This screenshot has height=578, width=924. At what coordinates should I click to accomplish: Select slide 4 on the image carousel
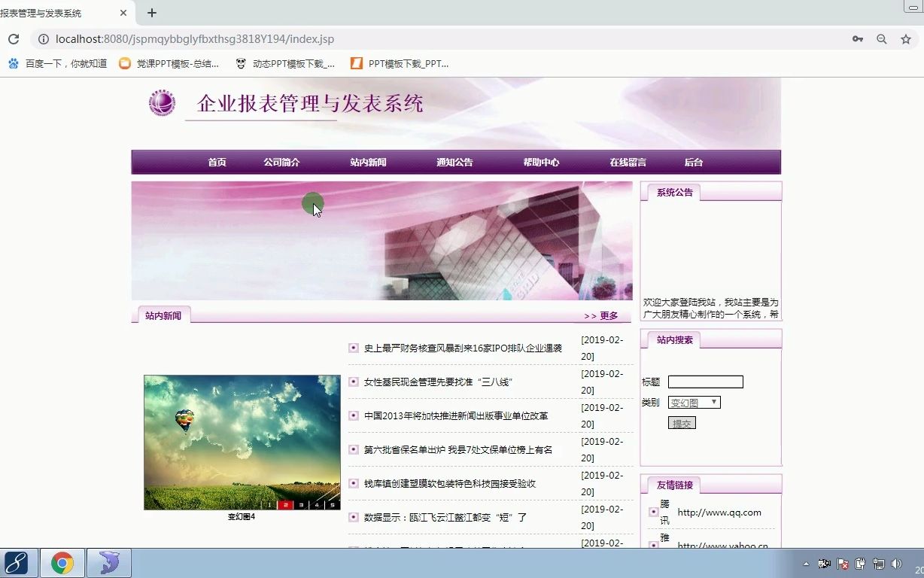coord(317,504)
